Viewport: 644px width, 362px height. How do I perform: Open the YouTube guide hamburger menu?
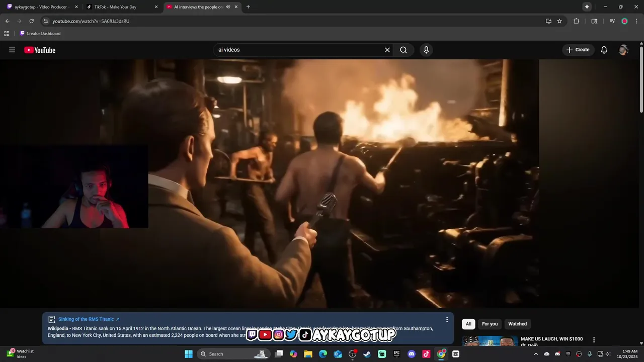coord(12,50)
